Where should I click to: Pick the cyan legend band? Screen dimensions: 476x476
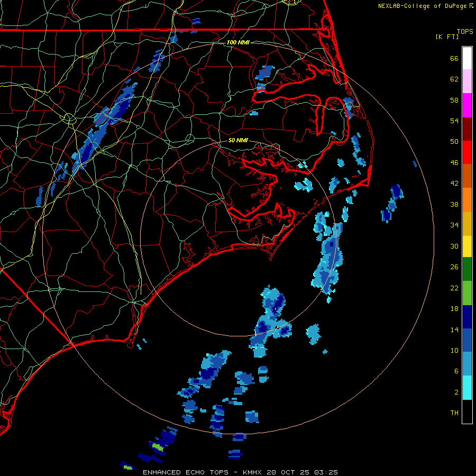[x=467, y=388]
